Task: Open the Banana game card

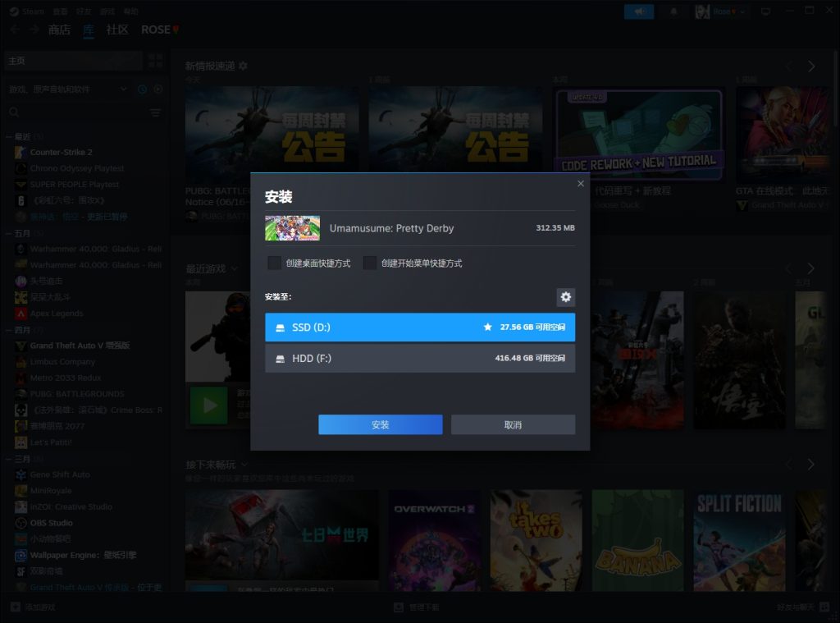Action: pyautogui.click(x=637, y=540)
